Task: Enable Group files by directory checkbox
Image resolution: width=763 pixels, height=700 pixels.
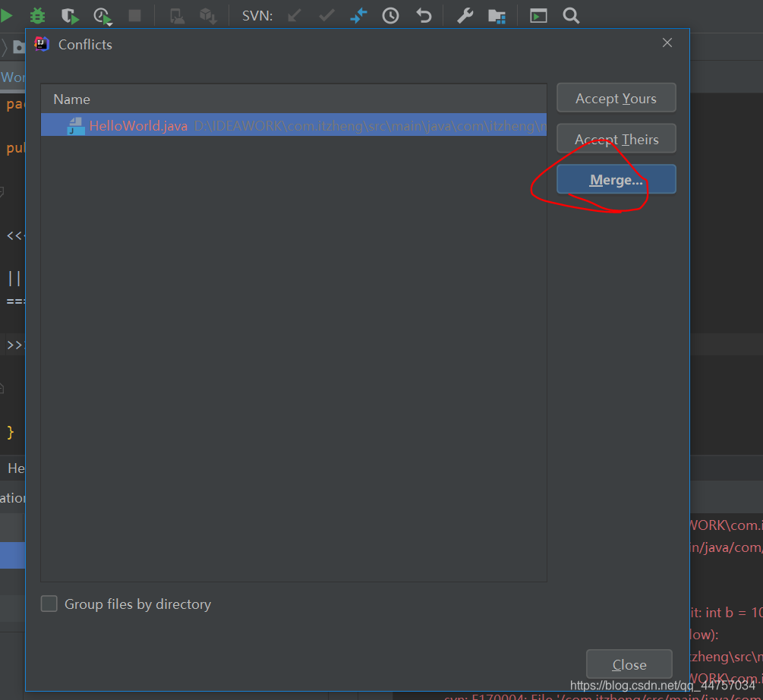Action: (49, 604)
